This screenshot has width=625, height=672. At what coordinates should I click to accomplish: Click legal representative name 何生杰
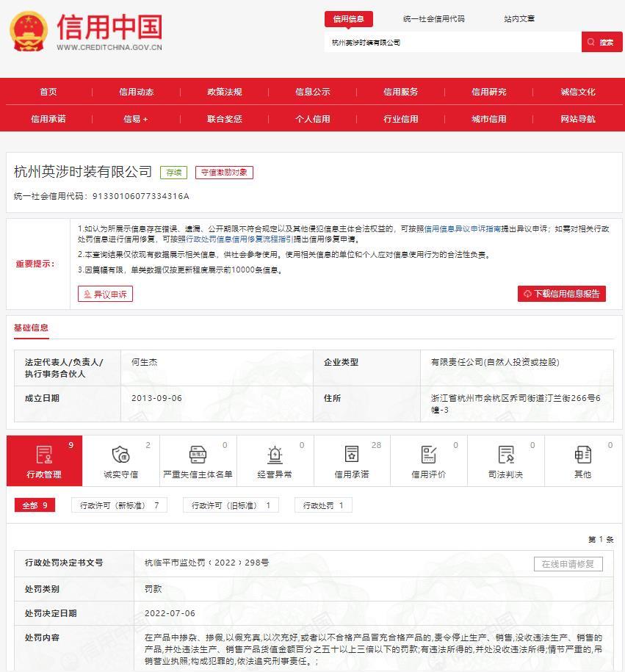point(145,362)
